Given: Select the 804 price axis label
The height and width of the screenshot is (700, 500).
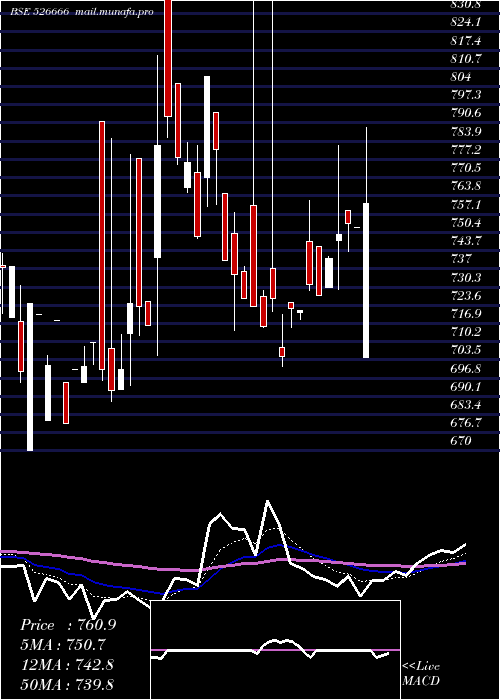Looking at the screenshot, I should coord(461,77).
